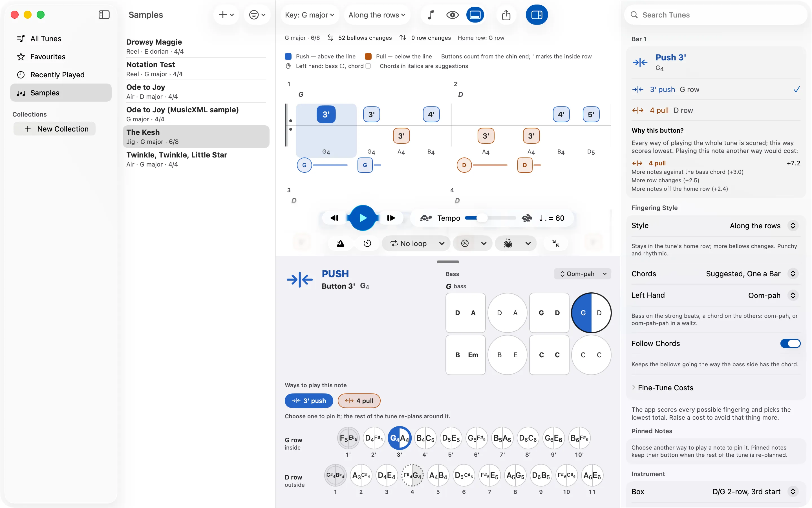
Task: Change the Oom-pah bass pattern dropdown
Action: (x=582, y=274)
